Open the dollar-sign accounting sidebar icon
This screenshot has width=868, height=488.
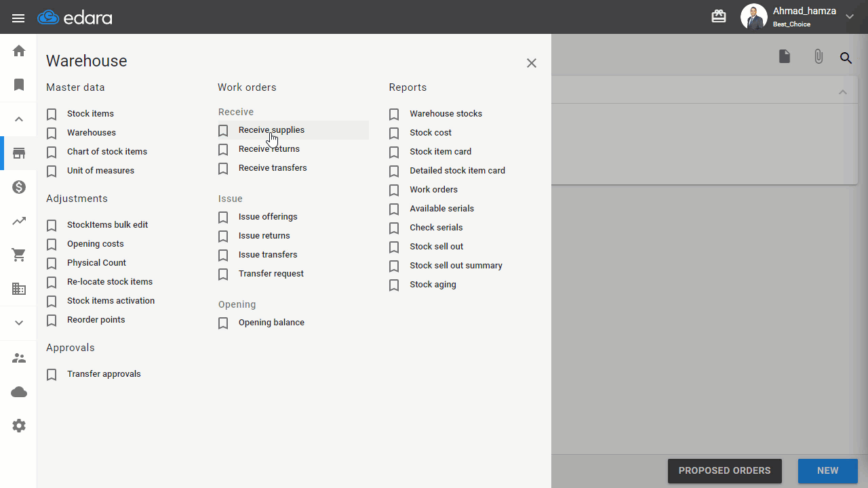(19, 187)
